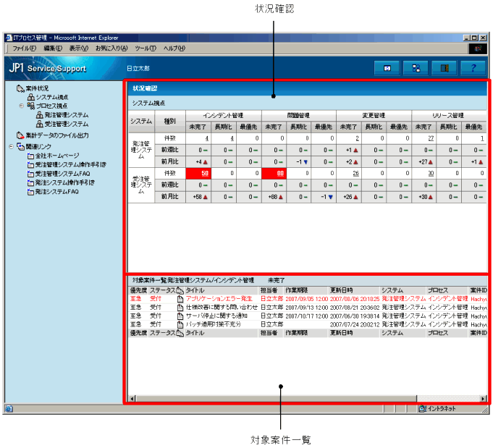The image size is (493, 448).
Task: Click 30 under リリース管理 未完了
Action: click(431, 173)
